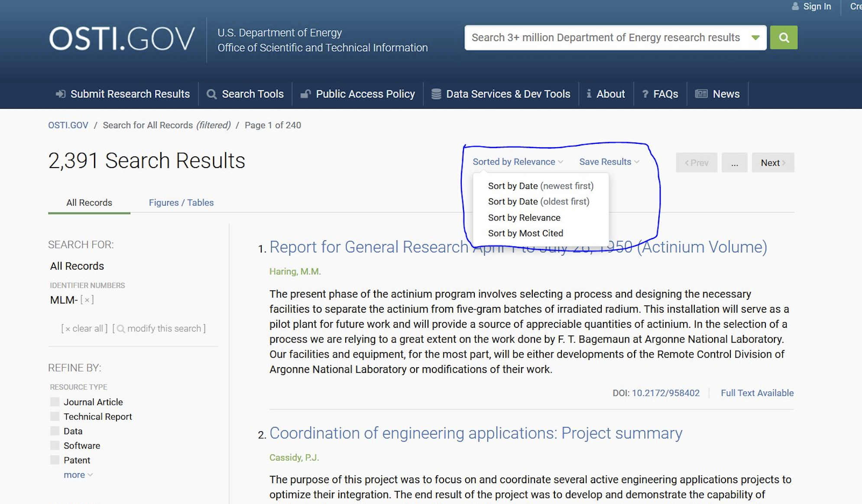
Task: Choose Sort by Relevance option
Action: 524,217
